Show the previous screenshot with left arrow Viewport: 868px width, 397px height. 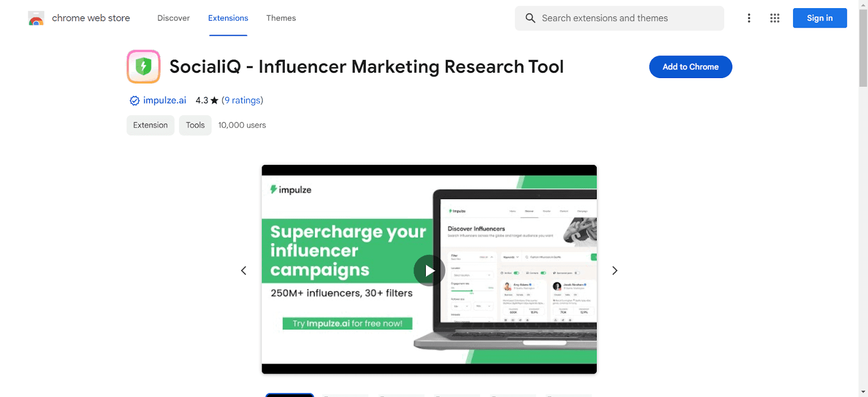[244, 270]
